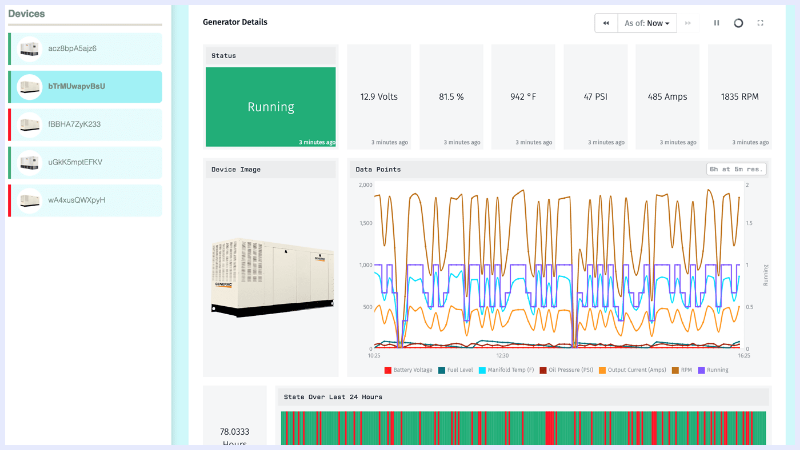Open the 'As of: Now' dropdown
Screen dimensions: 800x450
[647, 22]
